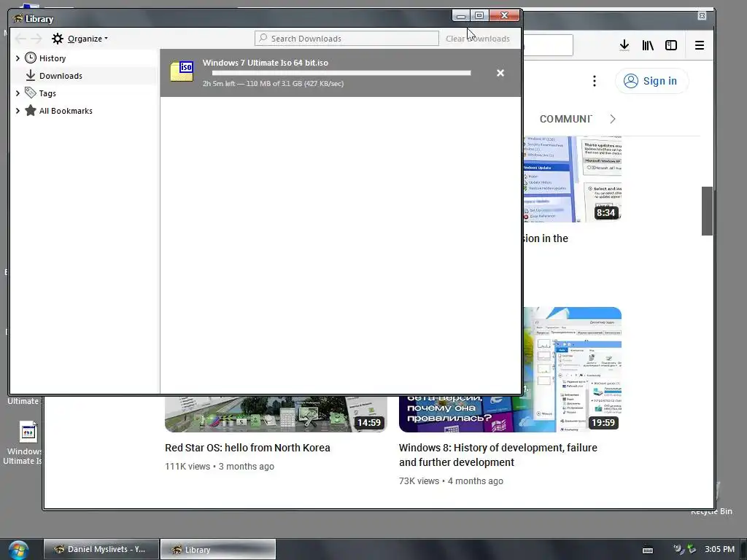The height and width of the screenshot is (560, 747).
Task: Click the Recycle Bin desktop label
Action: point(712,511)
